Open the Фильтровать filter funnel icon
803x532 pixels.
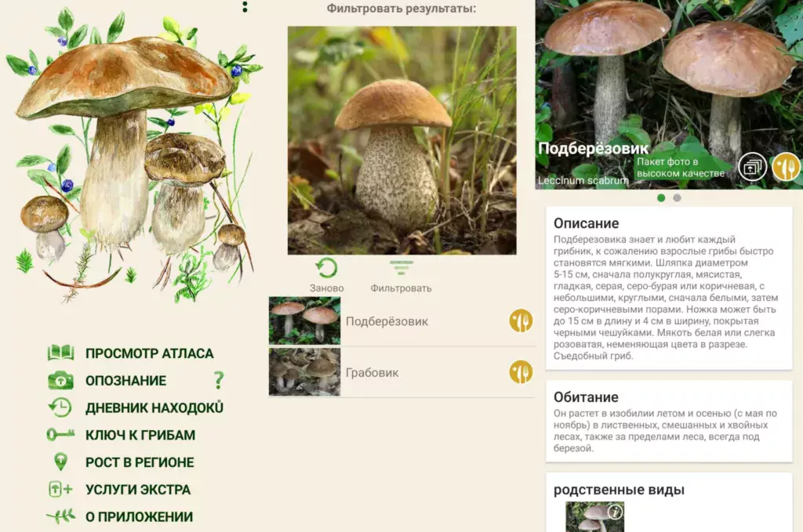point(401,269)
